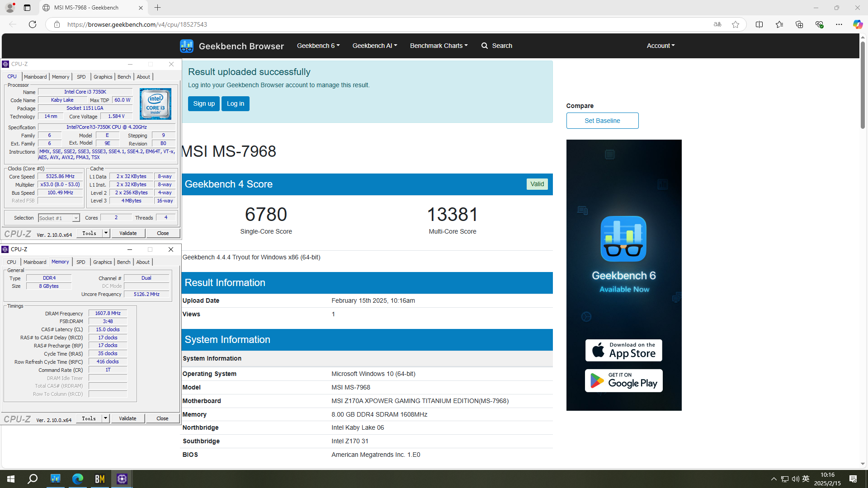Click the browser refresh icon
Screen dimensions: 868x488
tap(33, 24)
